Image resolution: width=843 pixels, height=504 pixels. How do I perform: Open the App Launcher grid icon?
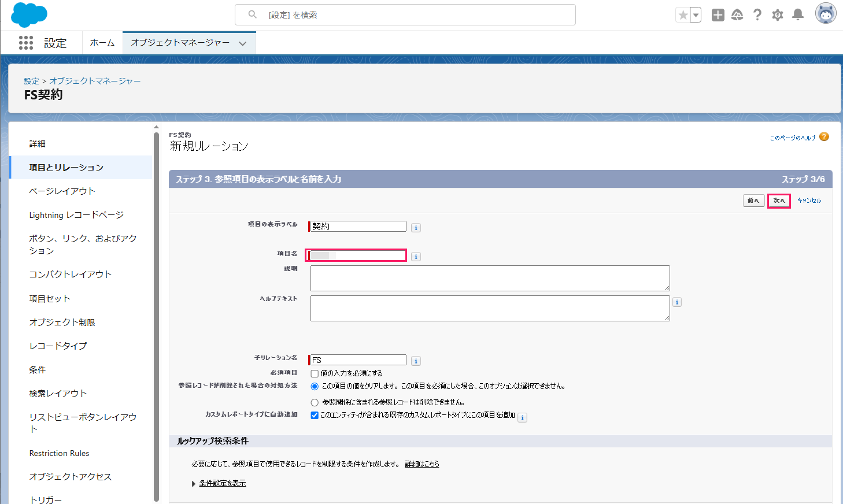point(26,43)
